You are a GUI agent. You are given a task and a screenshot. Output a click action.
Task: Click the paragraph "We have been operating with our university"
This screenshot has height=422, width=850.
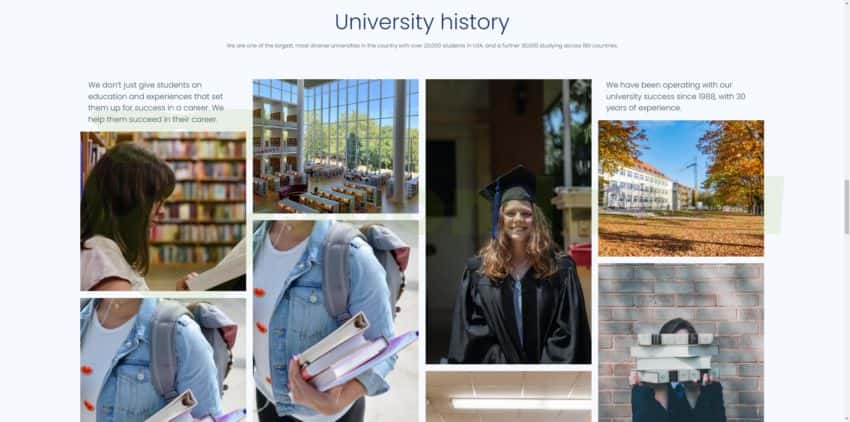(675, 97)
